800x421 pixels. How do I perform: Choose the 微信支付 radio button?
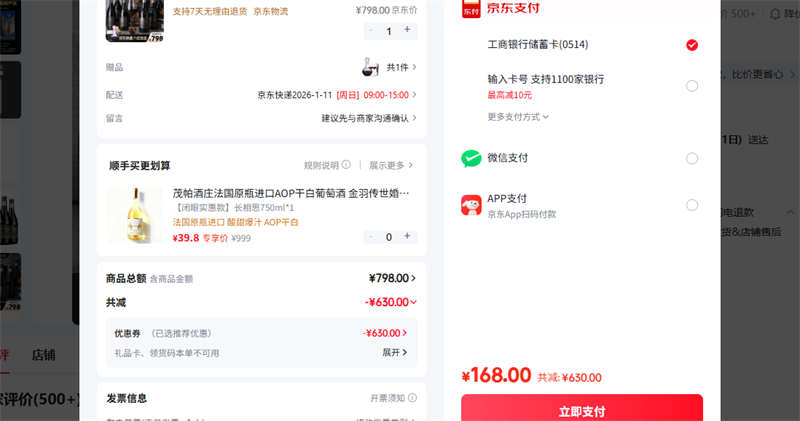pyautogui.click(x=692, y=158)
